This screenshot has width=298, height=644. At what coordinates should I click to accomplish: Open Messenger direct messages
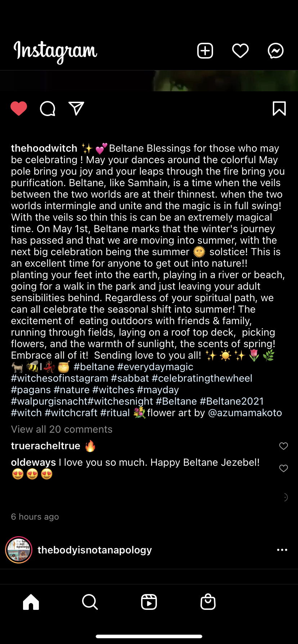276,51
